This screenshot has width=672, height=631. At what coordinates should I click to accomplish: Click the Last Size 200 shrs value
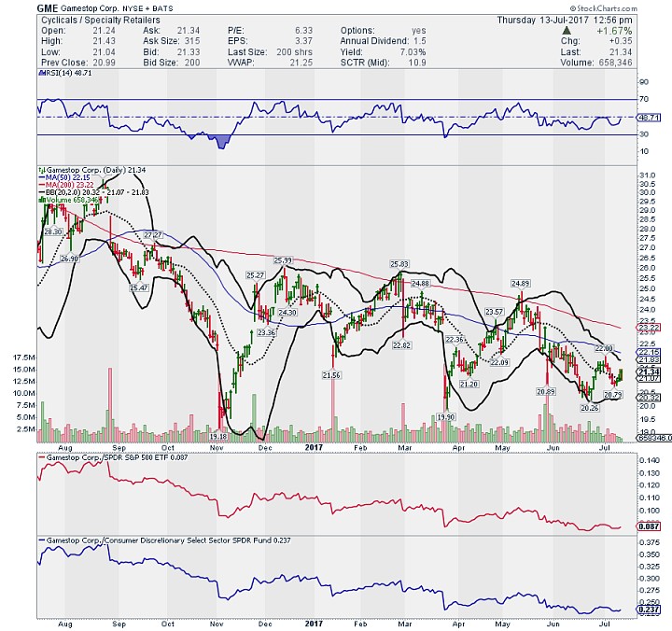294,52
